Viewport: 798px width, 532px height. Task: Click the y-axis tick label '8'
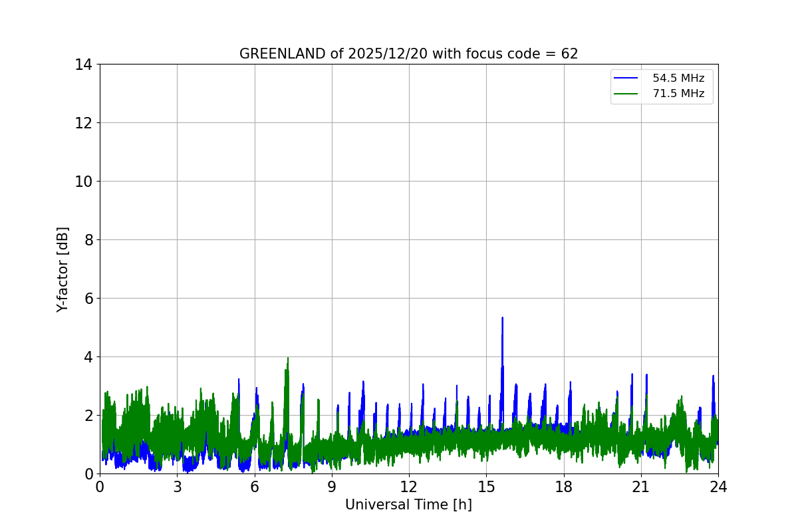[88, 240]
